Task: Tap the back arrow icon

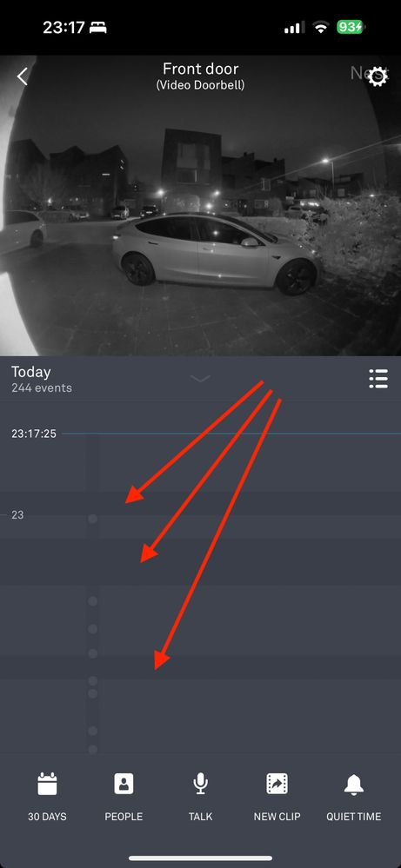Action: tap(22, 76)
